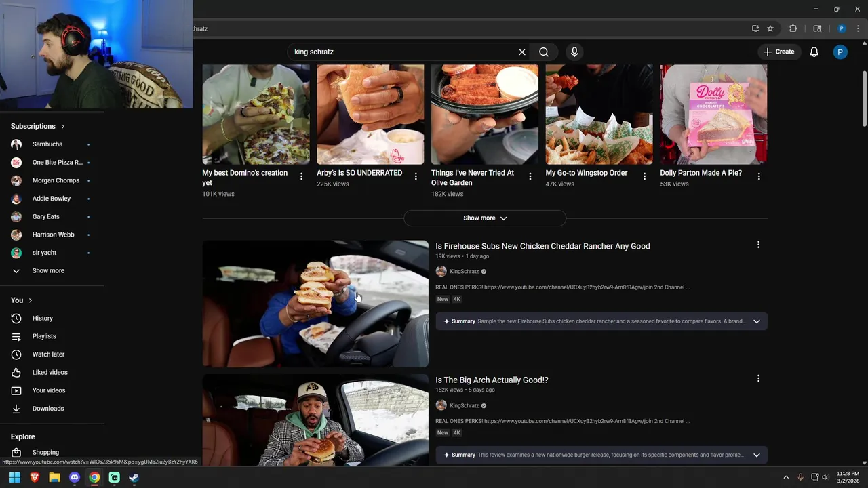Open options for the Olive Garden short
868x488 pixels.
point(530,176)
